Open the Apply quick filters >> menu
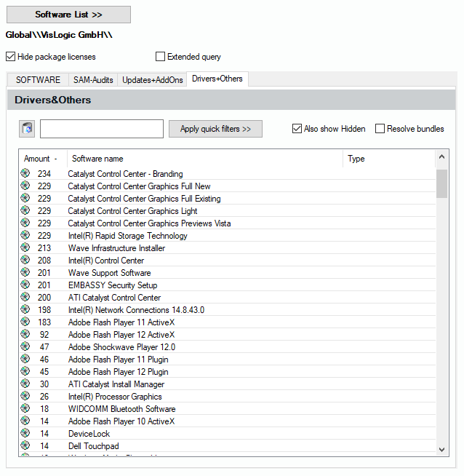This screenshot has height=476, width=464. coord(215,129)
